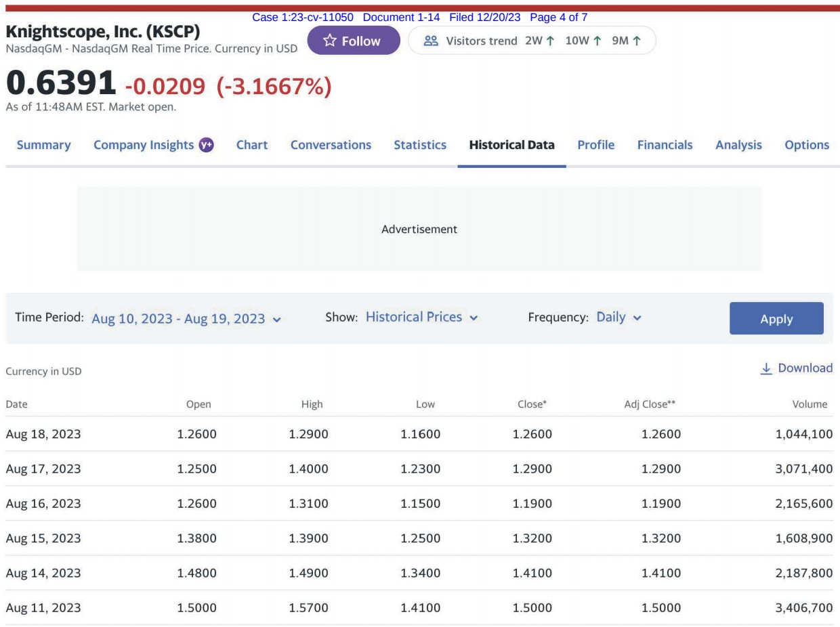Image resolution: width=840 pixels, height=627 pixels.
Task: Click the star Follow button
Action: tap(353, 41)
